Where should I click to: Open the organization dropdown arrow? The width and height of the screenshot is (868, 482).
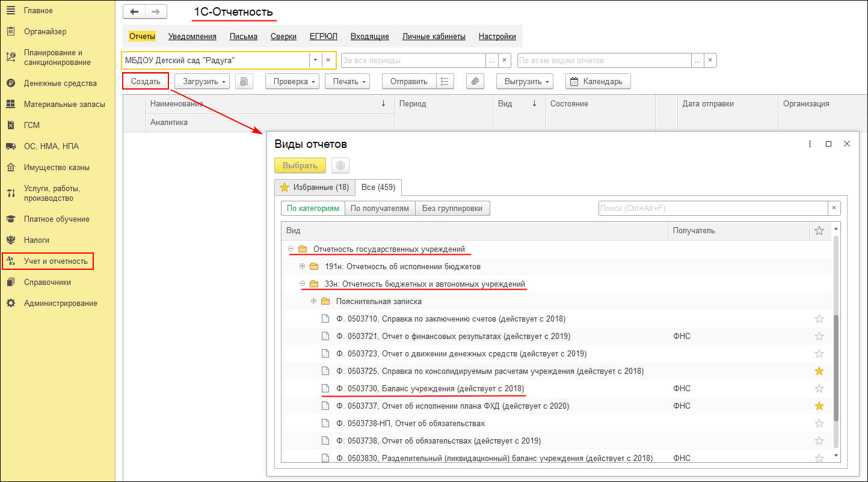coord(315,60)
